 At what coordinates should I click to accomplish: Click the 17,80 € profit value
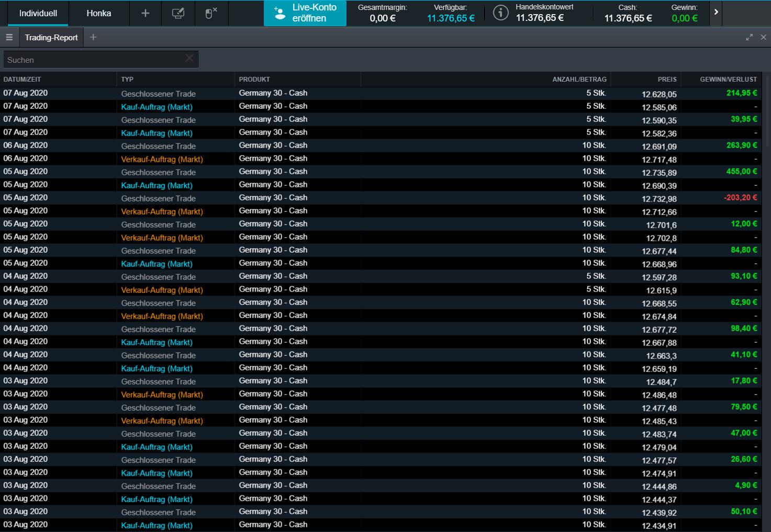744,381
